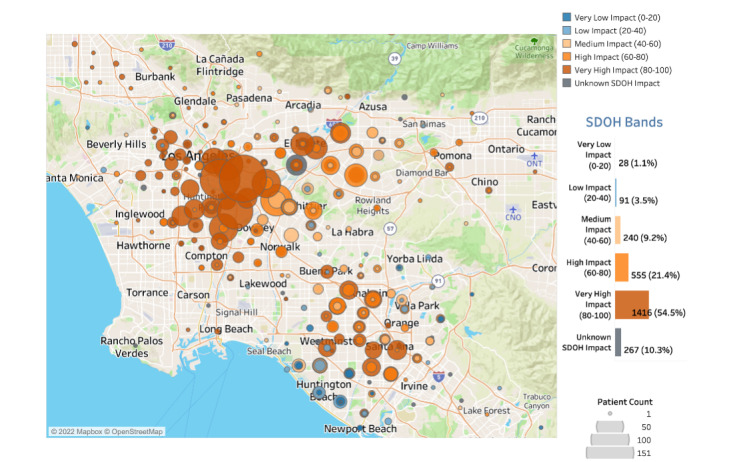Click the Torrance map label

[147, 293]
